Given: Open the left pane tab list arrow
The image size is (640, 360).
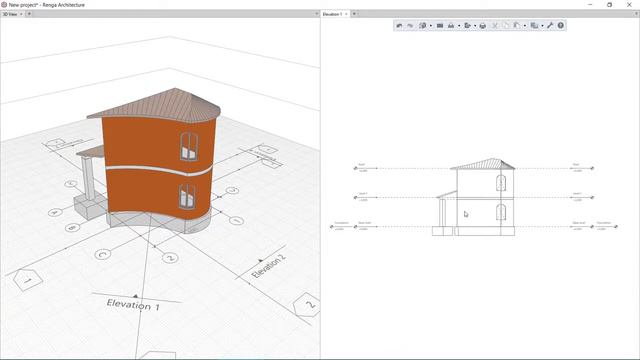Looking at the screenshot, I should [316, 14].
